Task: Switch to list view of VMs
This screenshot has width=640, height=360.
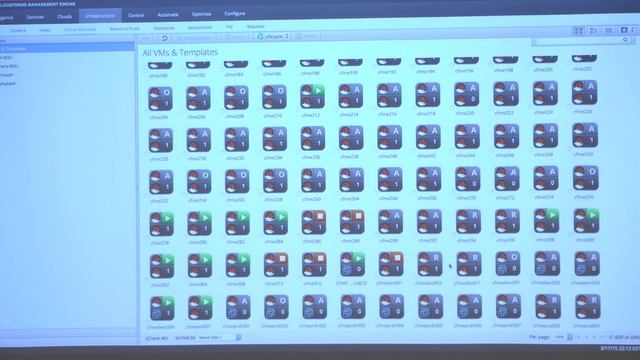Action: [x=609, y=31]
